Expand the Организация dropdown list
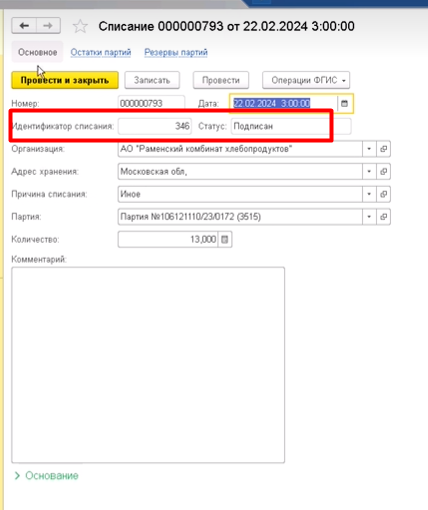Screen dimensions: 428x510 (369, 149)
